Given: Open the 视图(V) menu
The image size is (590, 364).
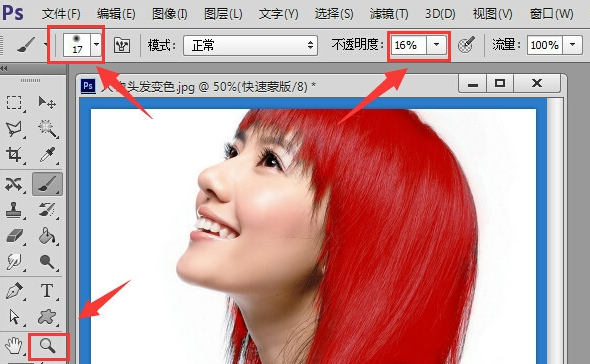Looking at the screenshot, I should click(492, 14).
